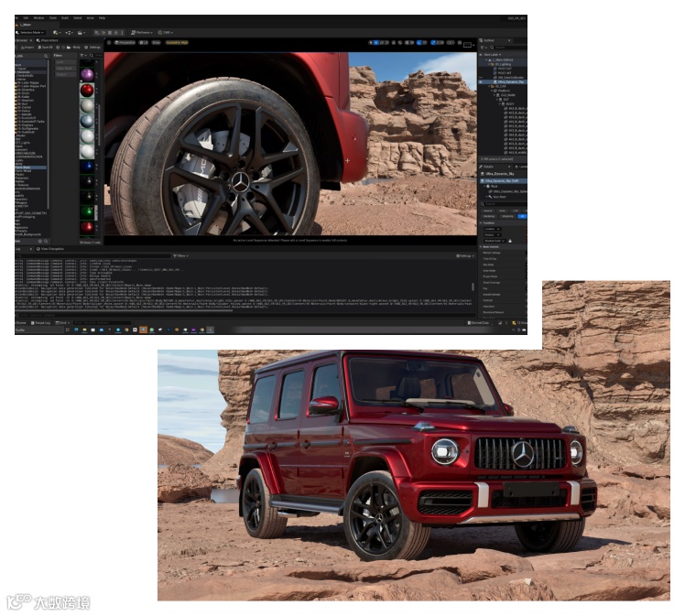Open the viewport options menu icon
The height and width of the screenshot is (616, 685).
click(x=110, y=43)
